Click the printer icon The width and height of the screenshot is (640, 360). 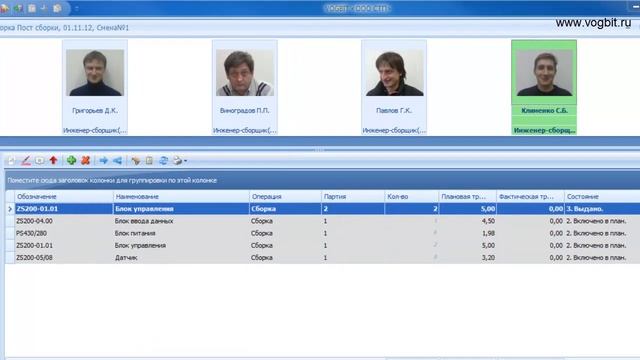tap(177, 160)
